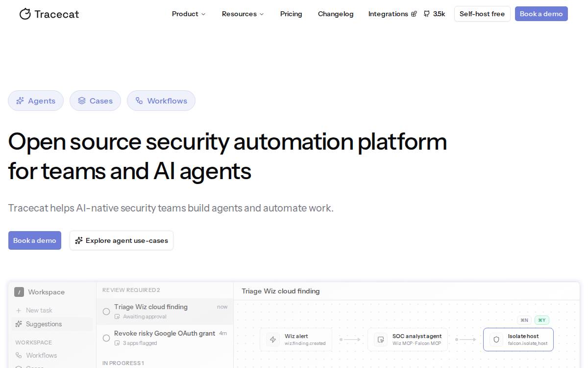
Task: Click the Wiz alert lightning icon
Action: (273, 340)
